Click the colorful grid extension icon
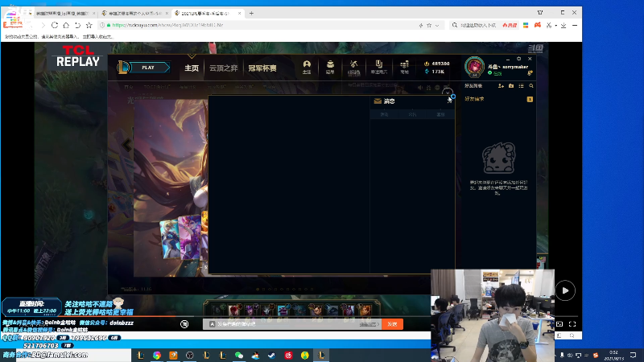Image resolution: width=644 pixels, height=362 pixels. pyautogui.click(x=526, y=25)
